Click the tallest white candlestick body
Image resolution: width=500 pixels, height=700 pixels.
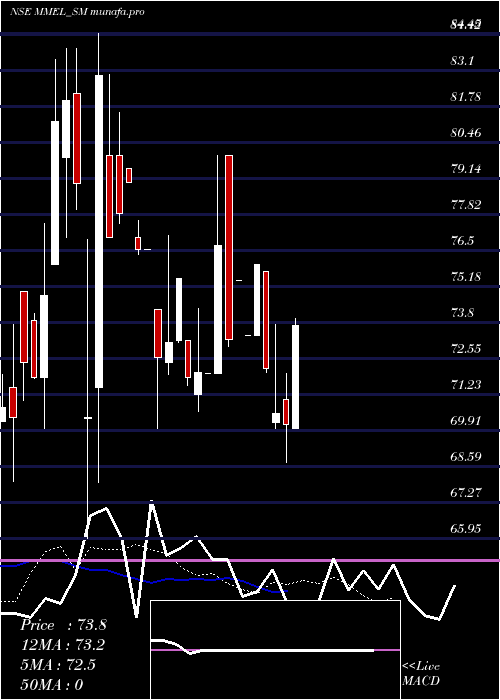coord(99,231)
